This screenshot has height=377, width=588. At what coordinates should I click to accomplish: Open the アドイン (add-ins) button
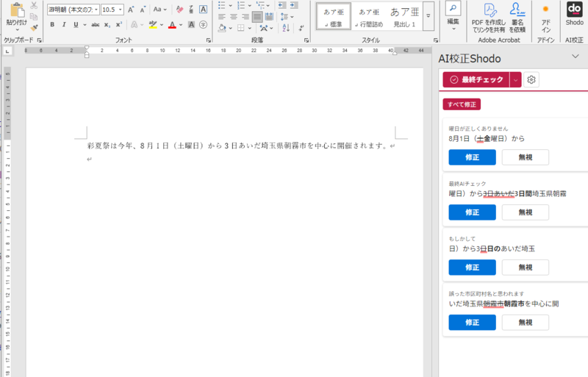click(545, 18)
